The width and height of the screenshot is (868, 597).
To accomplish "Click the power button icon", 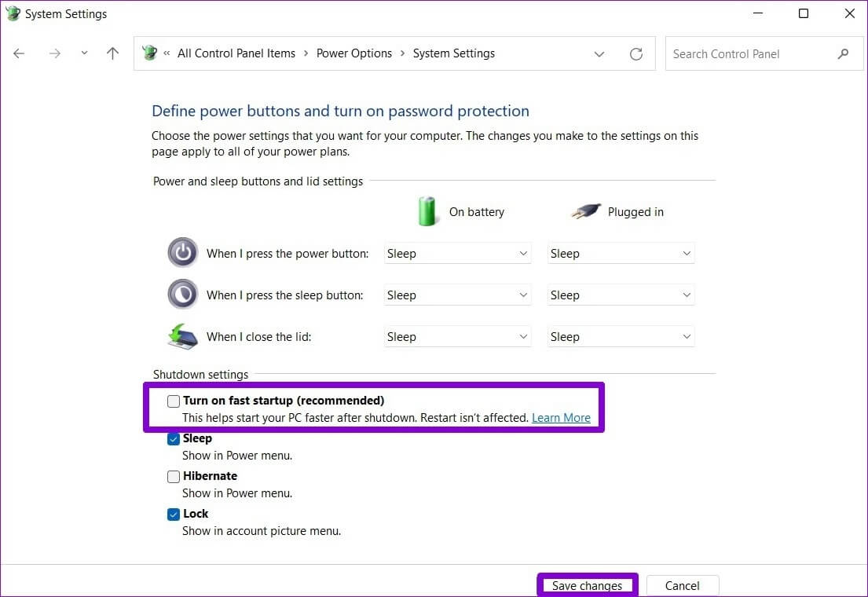I will tap(182, 253).
